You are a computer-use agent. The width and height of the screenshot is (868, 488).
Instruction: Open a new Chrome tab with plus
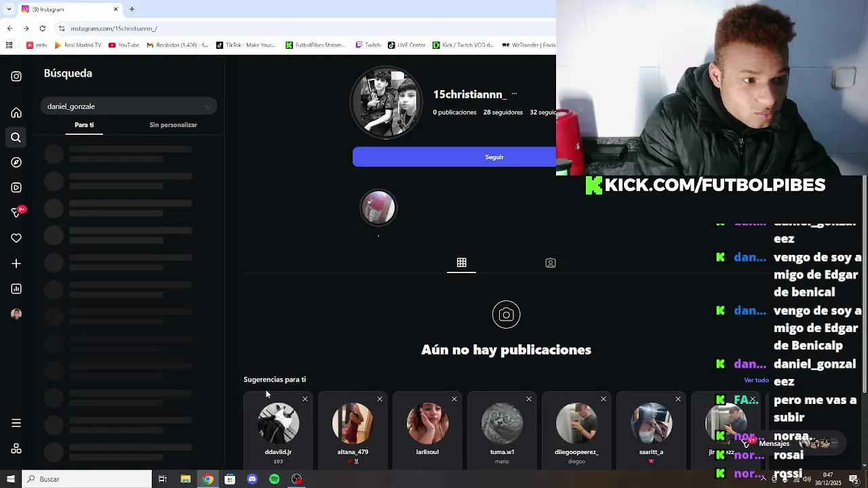click(132, 9)
